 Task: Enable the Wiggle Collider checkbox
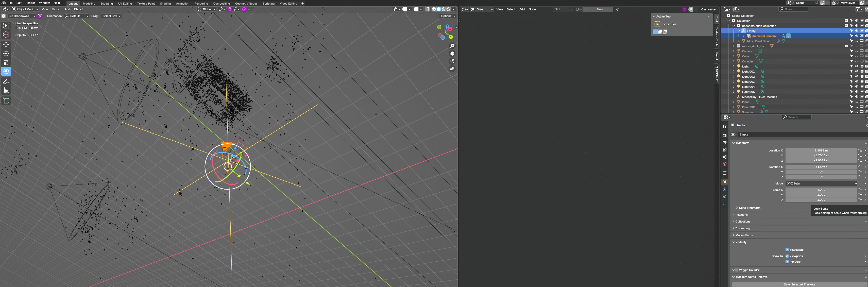737,270
